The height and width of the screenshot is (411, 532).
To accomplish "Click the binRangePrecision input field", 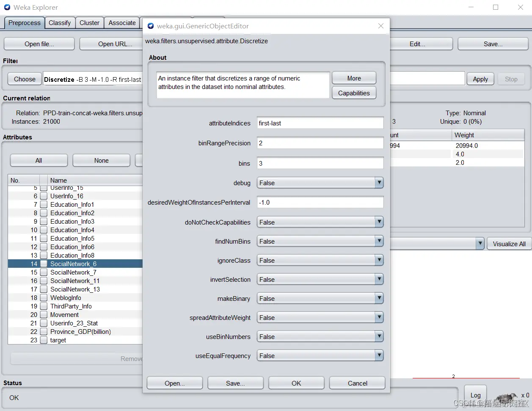I will (x=320, y=143).
